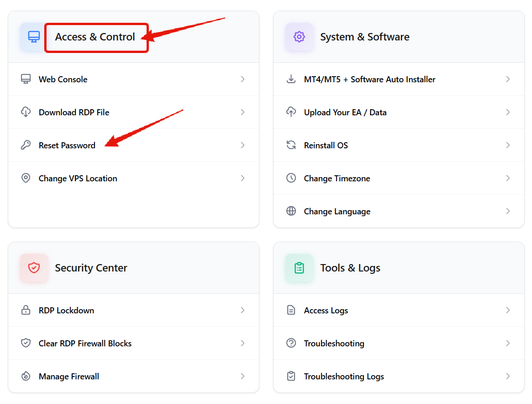Click the Troubleshooting question mark icon
This screenshot has height=404, width=532.
(x=291, y=343)
